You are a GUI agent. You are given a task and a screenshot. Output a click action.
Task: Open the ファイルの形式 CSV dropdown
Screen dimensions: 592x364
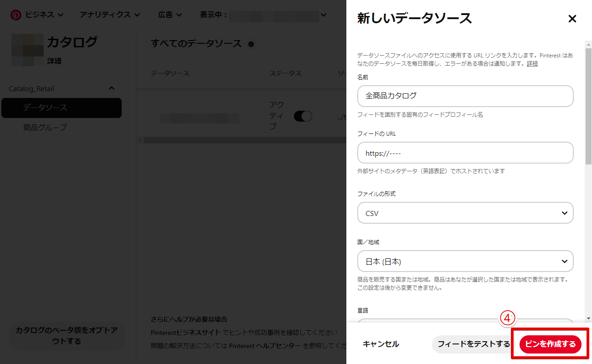[x=465, y=213]
